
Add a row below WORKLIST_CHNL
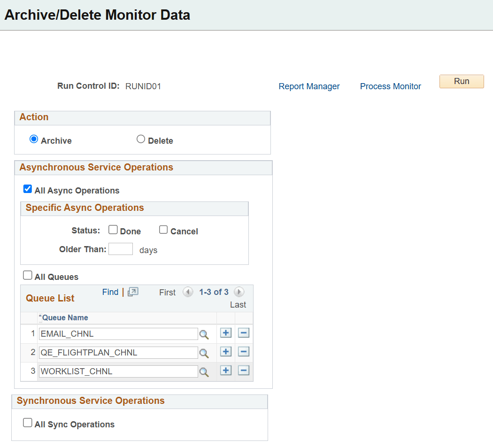pyautogui.click(x=225, y=371)
